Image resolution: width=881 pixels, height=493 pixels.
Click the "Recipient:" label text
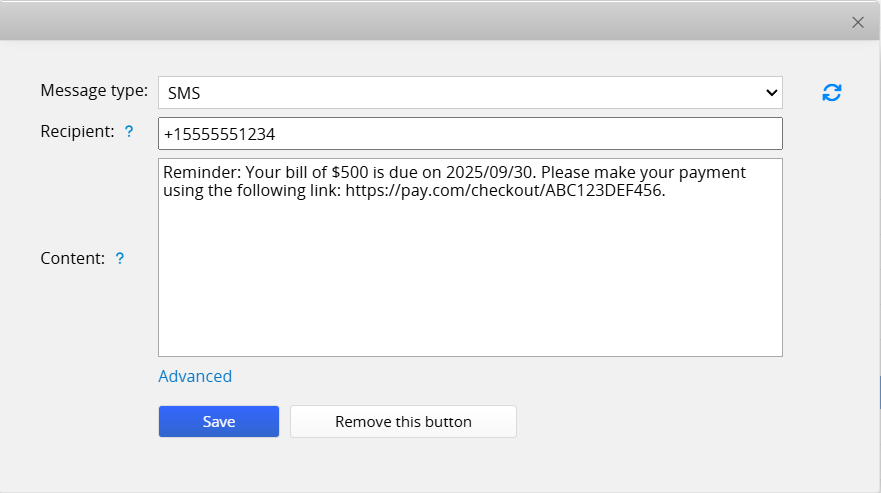pyautogui.click(x=77, y=131)
